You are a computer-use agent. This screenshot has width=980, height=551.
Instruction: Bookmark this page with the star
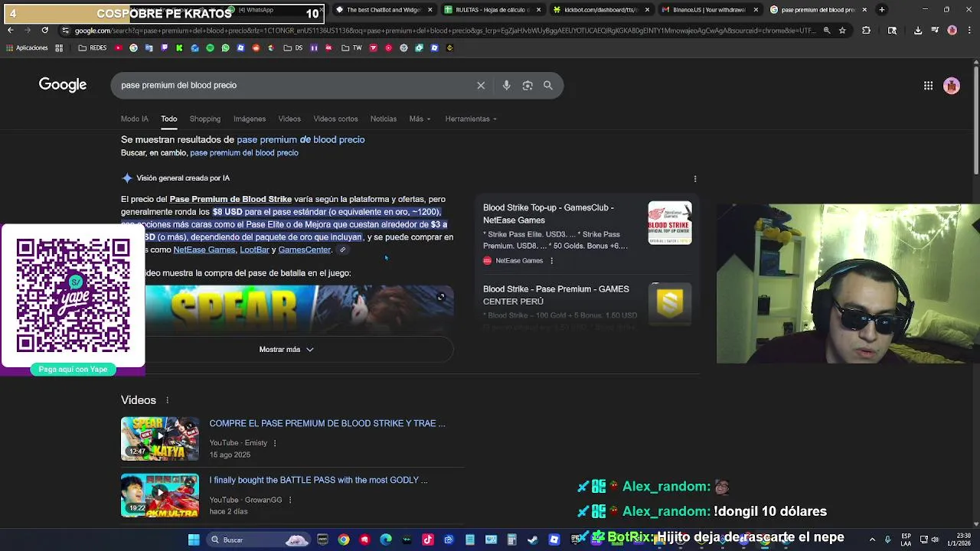(842, 31)
